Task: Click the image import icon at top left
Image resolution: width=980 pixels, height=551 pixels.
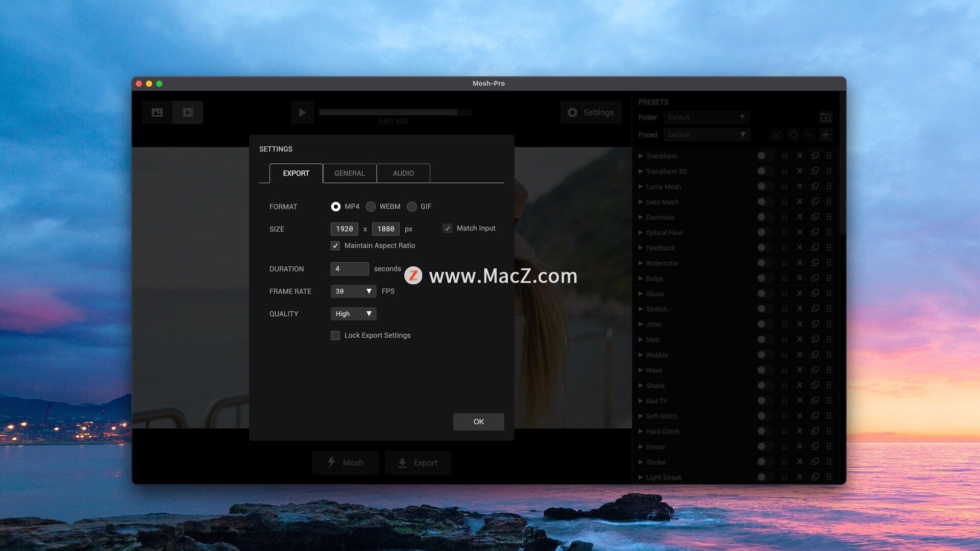Action: click(x=157, y=112)
